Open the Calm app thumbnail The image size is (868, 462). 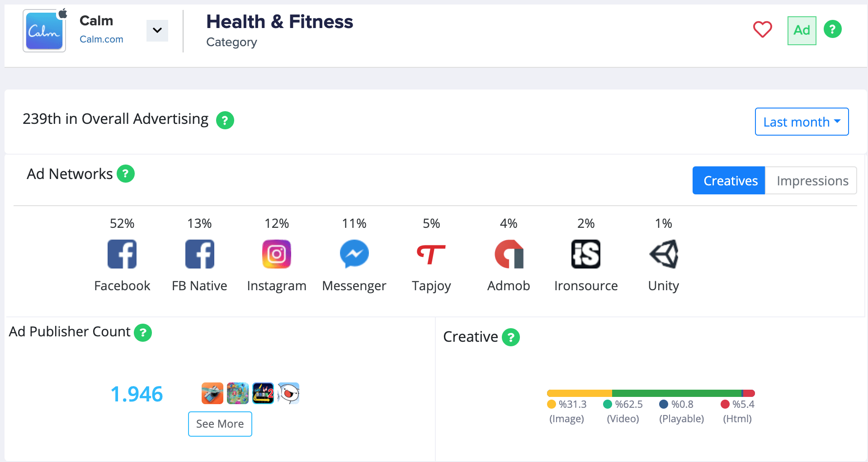click(44, 31)
